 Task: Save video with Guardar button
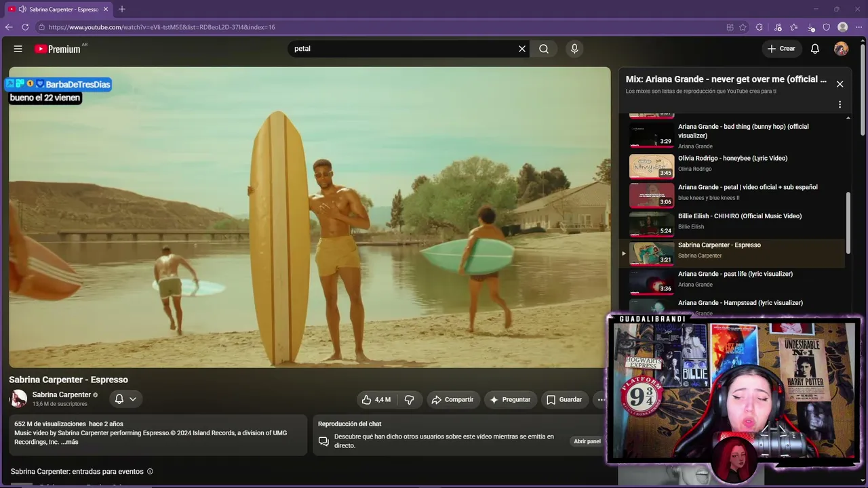tap(564, 400)
